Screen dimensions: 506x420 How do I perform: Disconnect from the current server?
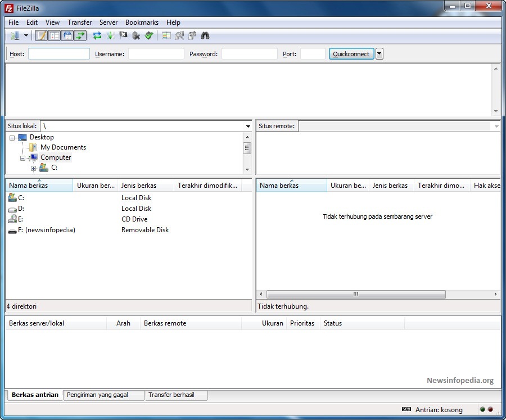[136, 35]
